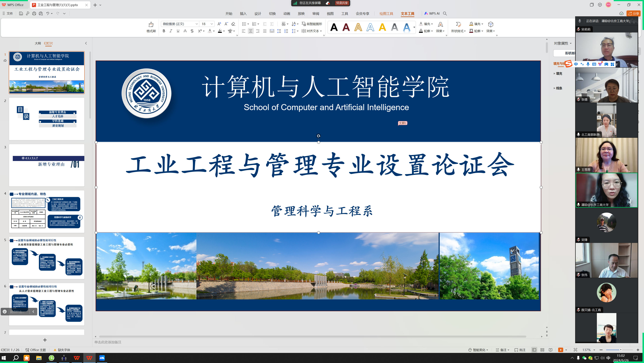This screenshot has width=644, height=363.
Task: Click the 批注 comments button in status bar
Action: 520,350
